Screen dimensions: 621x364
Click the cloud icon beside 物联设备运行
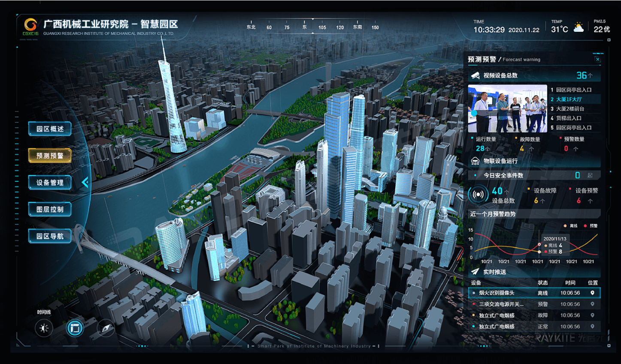point(475,161)
